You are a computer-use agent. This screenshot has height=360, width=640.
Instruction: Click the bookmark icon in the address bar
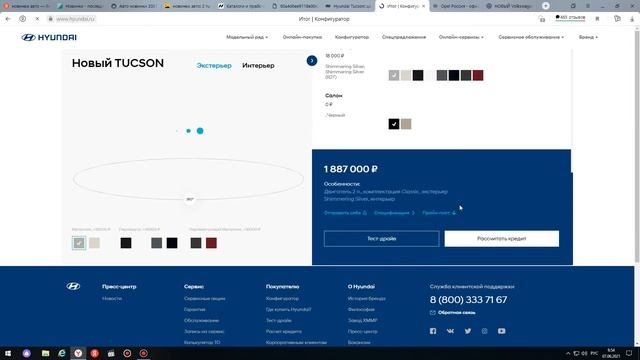tap(597, 19)
